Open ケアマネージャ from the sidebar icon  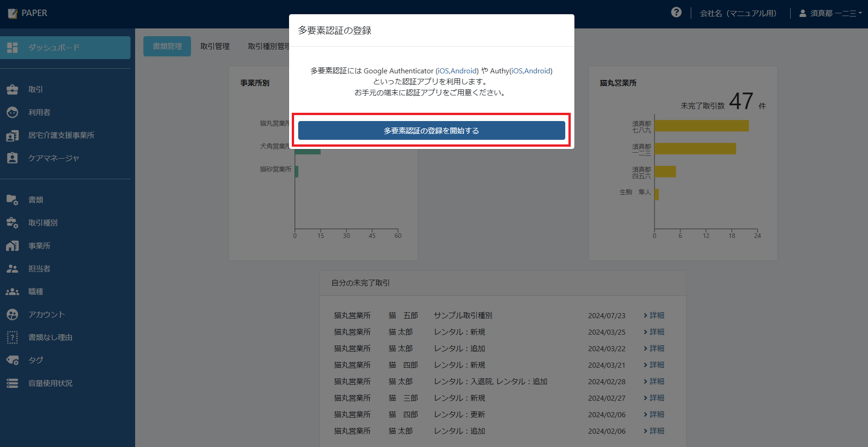[x=12, y=158]
